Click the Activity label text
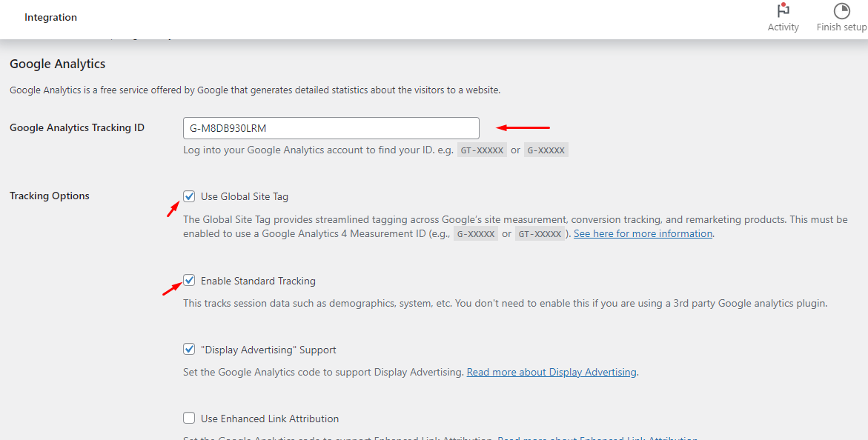Image resolution: width=868 pixels, height=440 pixels. tap(783, 27)
